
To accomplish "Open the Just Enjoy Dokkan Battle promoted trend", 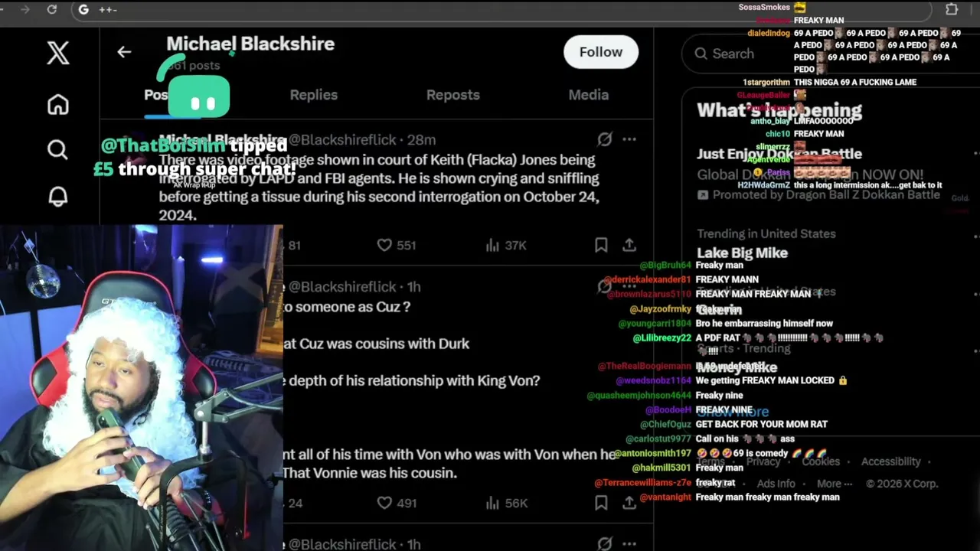I will coord(779,154).
